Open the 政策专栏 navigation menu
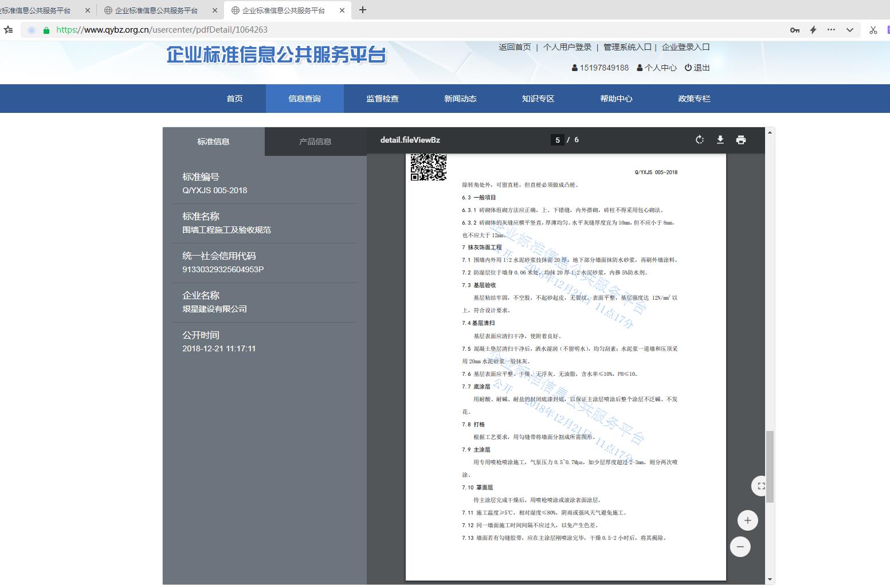The width and height of the screenshot is (890, 588). (694, 99)
